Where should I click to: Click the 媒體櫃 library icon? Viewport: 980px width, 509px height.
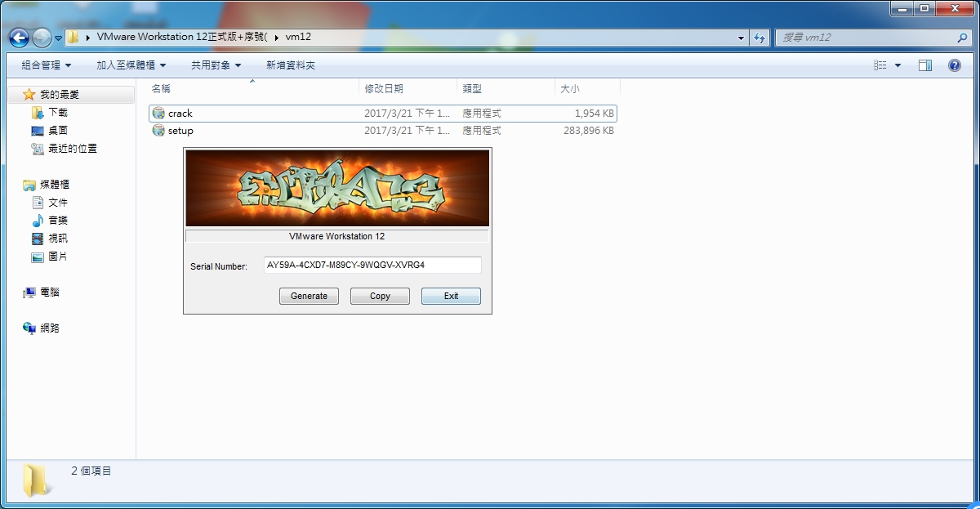[29, 185]
